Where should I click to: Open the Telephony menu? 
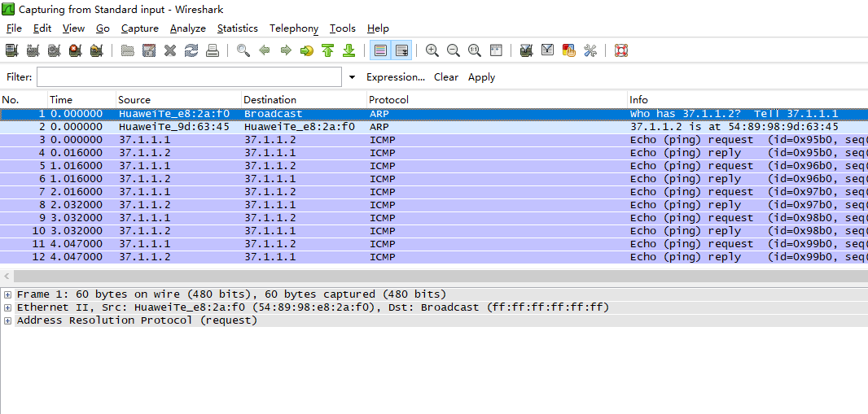294,28
